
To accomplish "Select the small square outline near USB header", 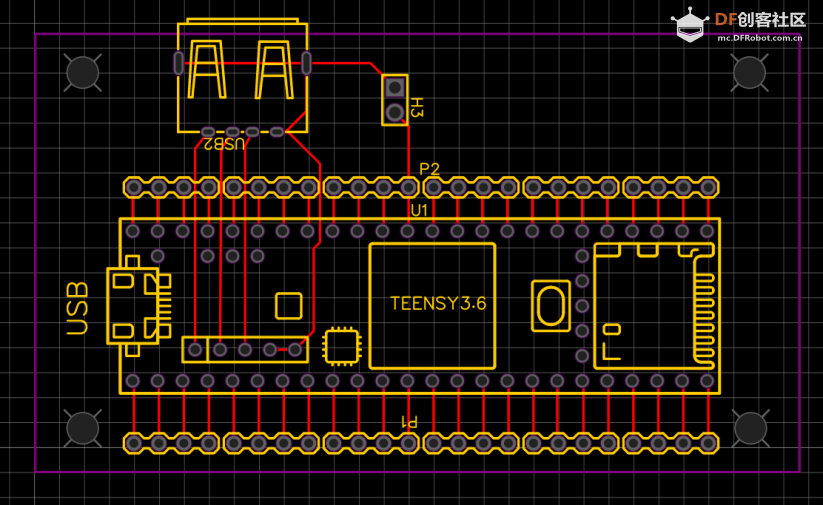I will [289, 306].
